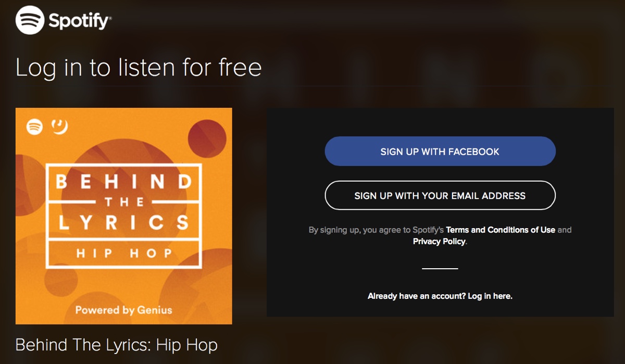The height and width of the screenshot is (364, 625).
Task: Click the dark red circle on album cover
Action: 207,137
